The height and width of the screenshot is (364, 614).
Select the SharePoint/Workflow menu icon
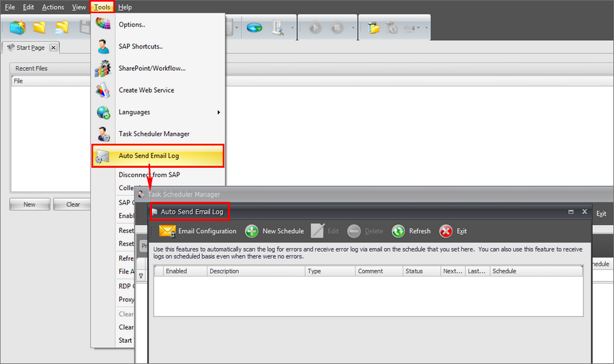tap(103, 68)
